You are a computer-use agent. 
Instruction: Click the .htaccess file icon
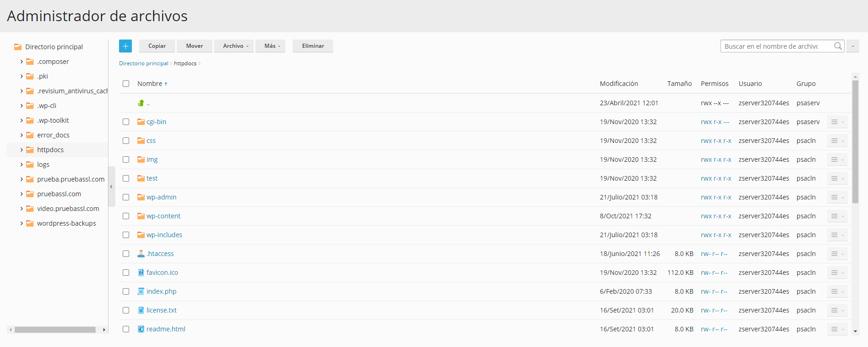pyautogui.click(x=141, y=254)
